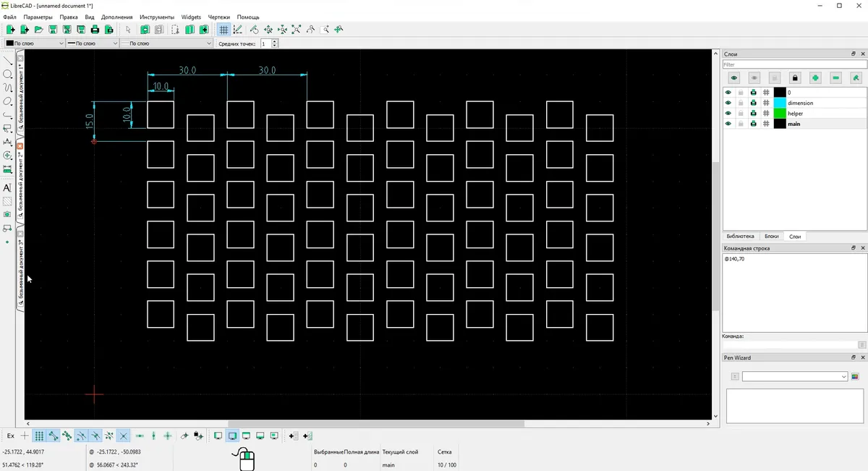Open the color 'По слою' dropdown
Viewport: 868px width, 471px height.
pyautogui.click(x=35, y=43)
